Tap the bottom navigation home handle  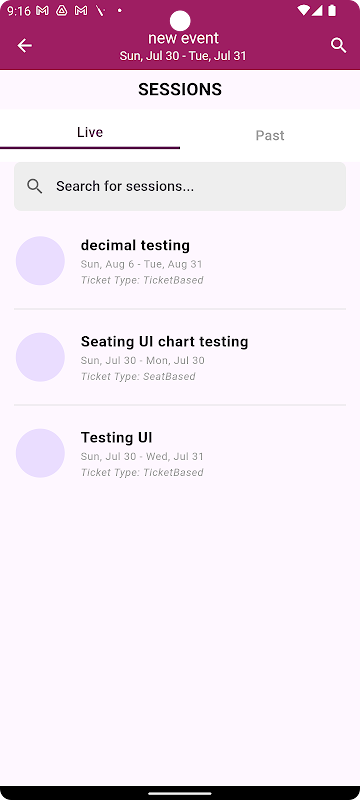[180, 793]
